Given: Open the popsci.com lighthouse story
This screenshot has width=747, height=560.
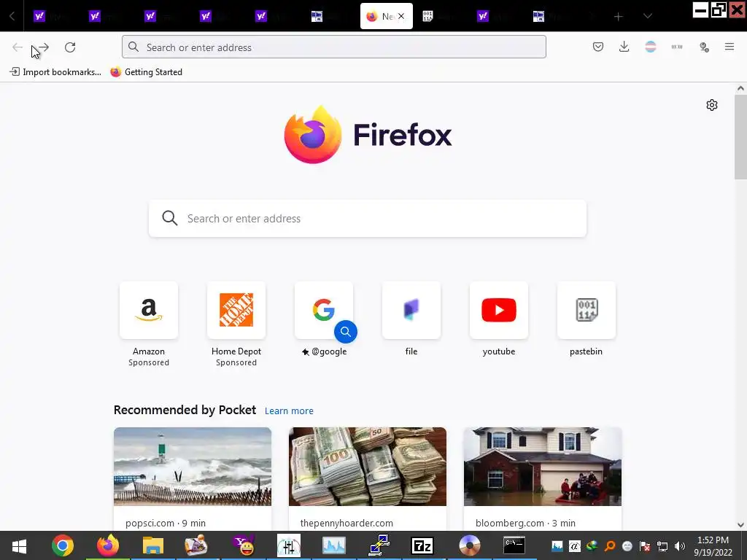Looking at the screenshot, I should coord(193,478).
